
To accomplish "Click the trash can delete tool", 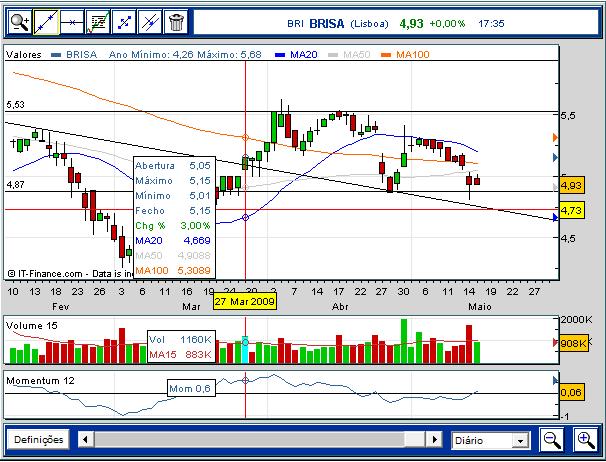I will (x=176, y=22).
